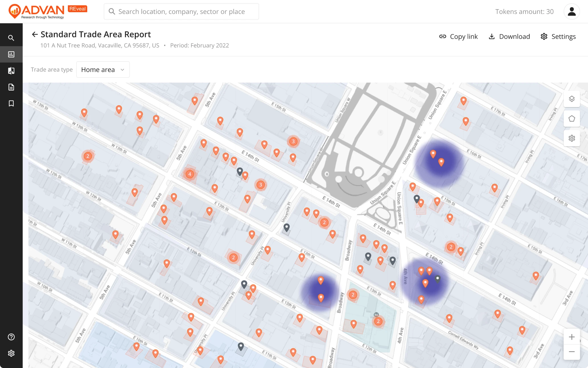Viewport: 588px width, 368px height.
Task: Zoom out with the map minus button
Action: (571, 352)
